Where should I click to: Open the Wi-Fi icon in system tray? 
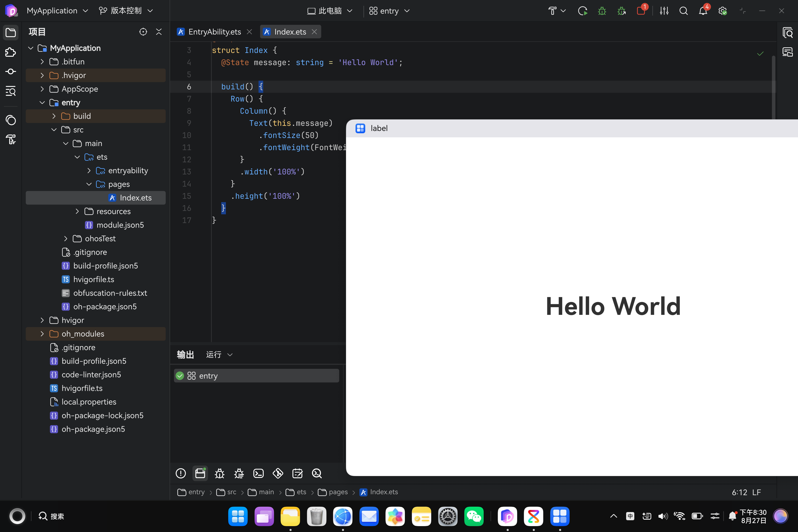(x=680, y=516)
